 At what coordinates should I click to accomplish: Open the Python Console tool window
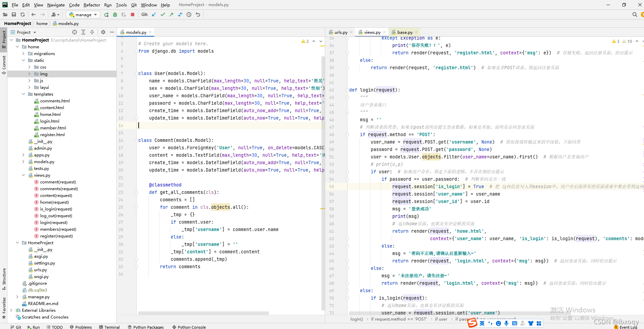pyautogui.click(x=189, y=327)
